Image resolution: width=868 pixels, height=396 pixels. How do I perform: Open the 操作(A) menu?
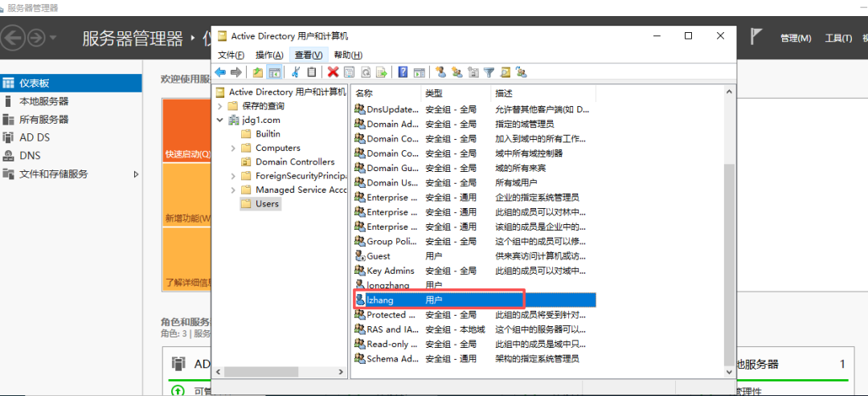(x=269, y=55)
